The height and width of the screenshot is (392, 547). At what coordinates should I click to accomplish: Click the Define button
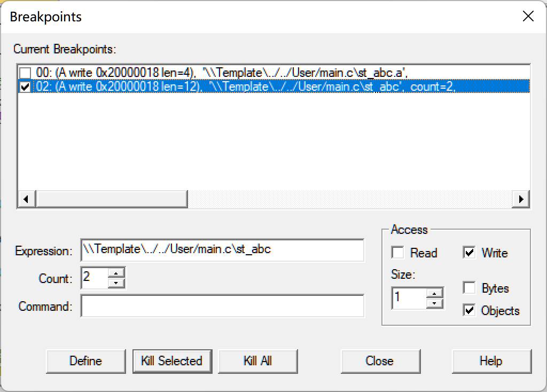point(86,361)
